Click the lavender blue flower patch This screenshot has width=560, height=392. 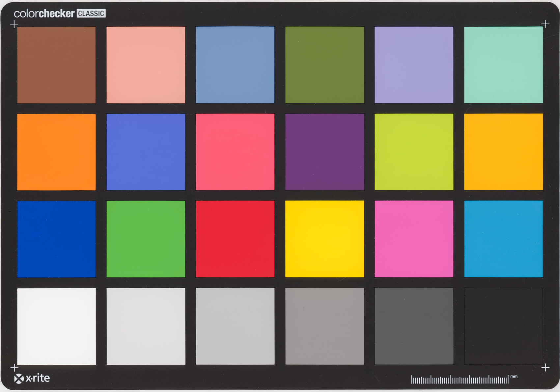414,65
